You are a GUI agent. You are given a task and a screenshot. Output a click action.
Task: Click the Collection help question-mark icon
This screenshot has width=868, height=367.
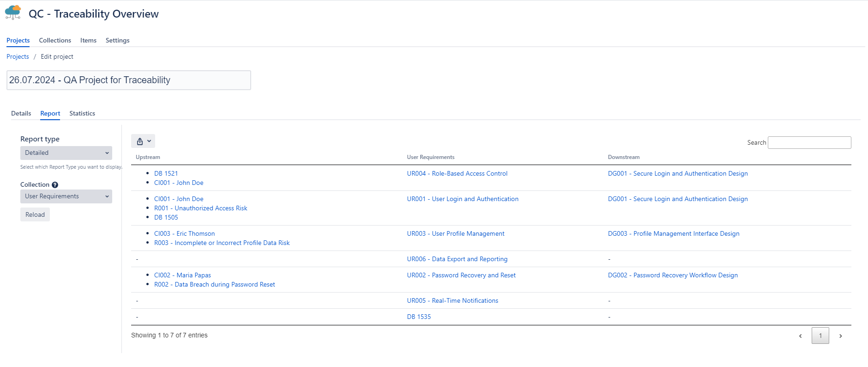tap(55, 185)
